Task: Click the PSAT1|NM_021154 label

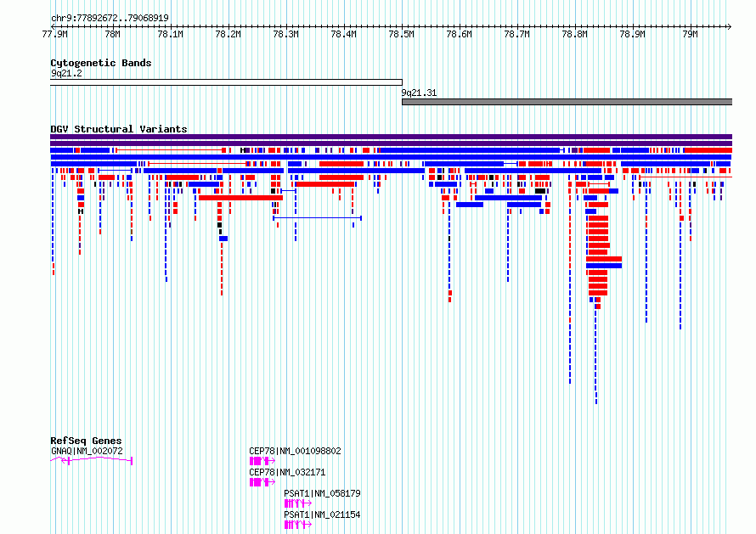Action: click(x=322, y=514)
